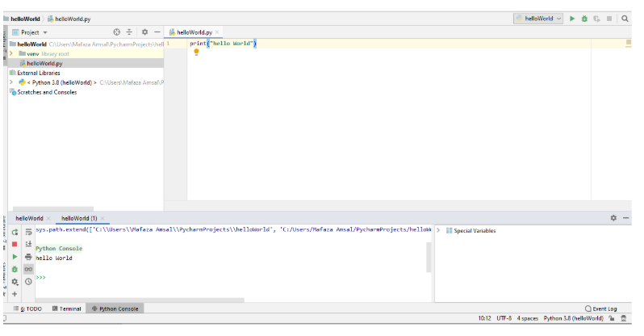Toggle Show Variables glasses icon in console
This screenshot has width=644, height=336.
(x=28, y=269)
